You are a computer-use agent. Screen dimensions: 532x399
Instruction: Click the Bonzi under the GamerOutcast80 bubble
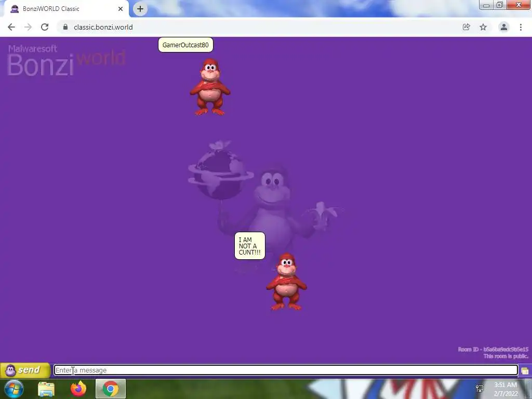(210, 87)
